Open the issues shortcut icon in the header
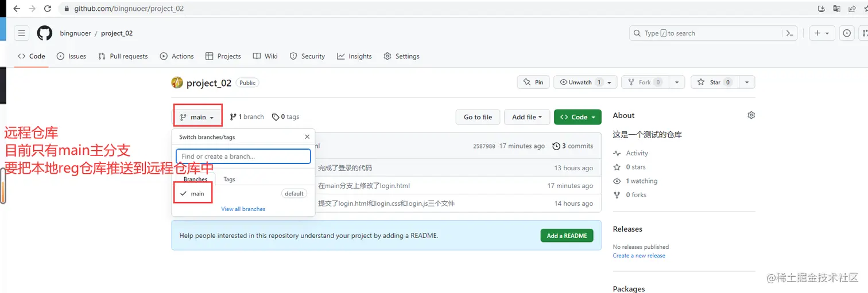The image size is (868, 293). click(x=847, y=33)
